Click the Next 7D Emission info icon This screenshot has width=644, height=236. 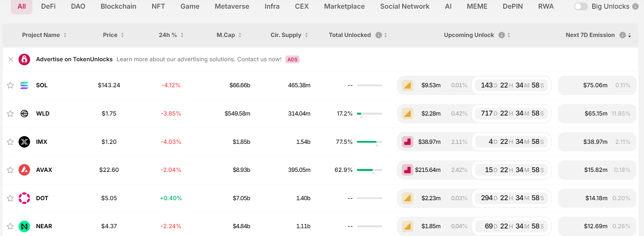click(623, 35)
